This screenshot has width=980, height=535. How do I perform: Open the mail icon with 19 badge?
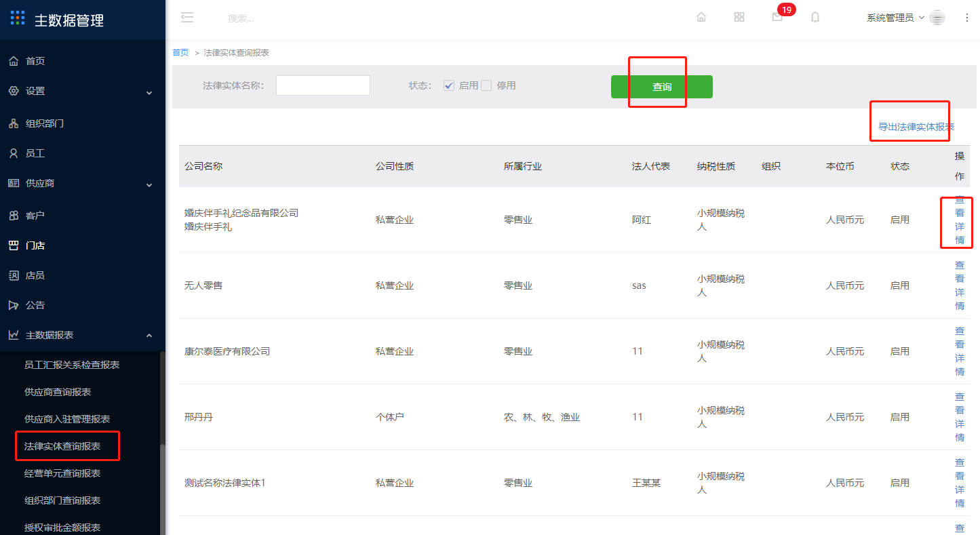click(x=777, y=18)
